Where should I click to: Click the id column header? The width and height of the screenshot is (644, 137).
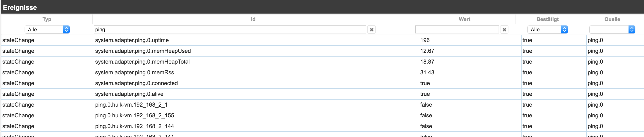click(253, 19)
